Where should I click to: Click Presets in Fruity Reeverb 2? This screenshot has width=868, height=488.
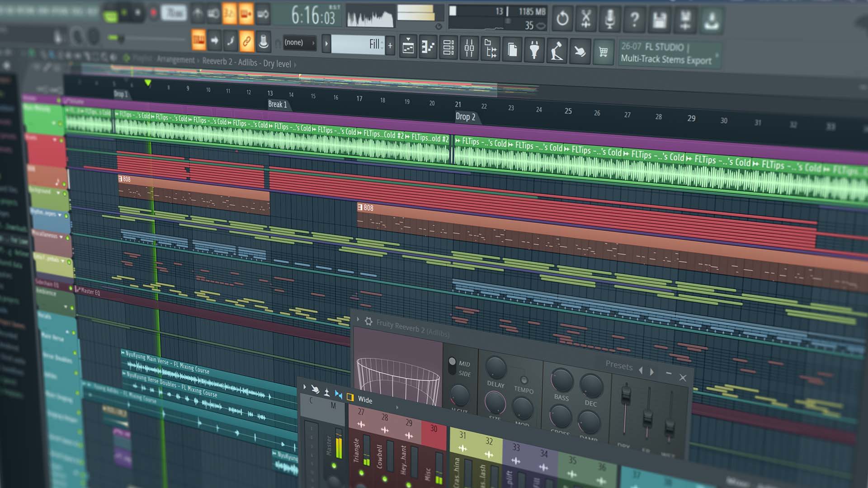(619, 366)
